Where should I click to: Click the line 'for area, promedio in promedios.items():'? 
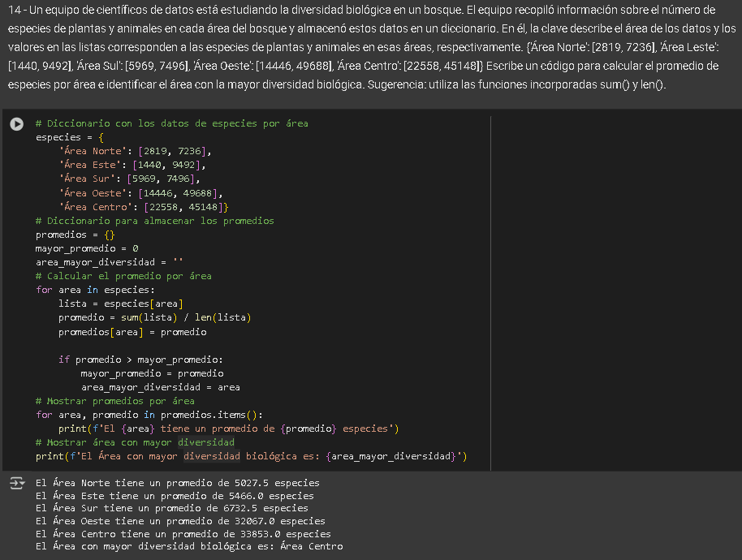[149, 415]
